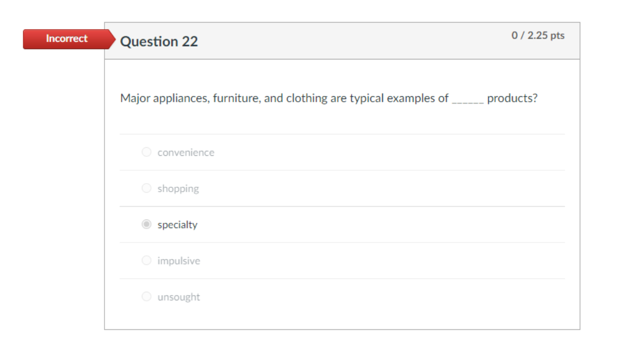634x364 pixels.
Task: Click the impulsive answer label
Action: (178, 261)
